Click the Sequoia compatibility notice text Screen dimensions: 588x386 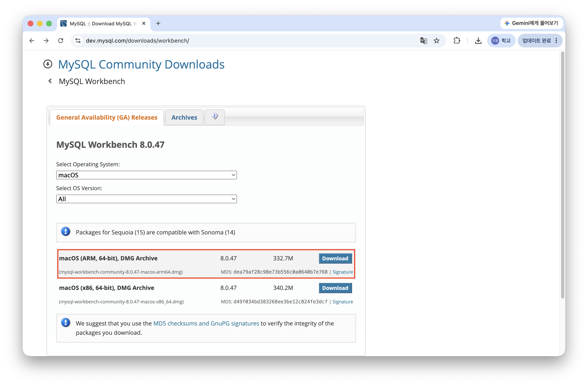click(x=155, y=232)
